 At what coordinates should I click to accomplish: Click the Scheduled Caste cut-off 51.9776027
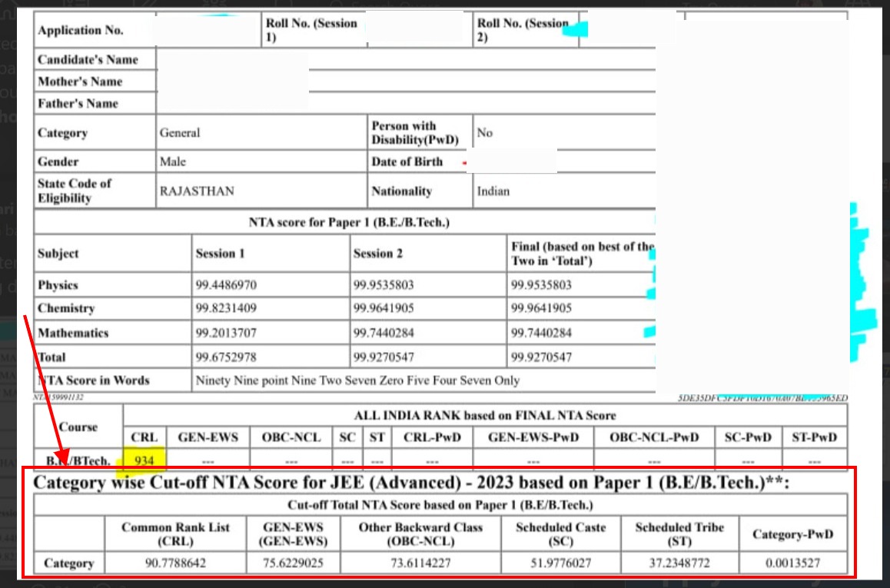pyautogui.click(x=560, y=563)
